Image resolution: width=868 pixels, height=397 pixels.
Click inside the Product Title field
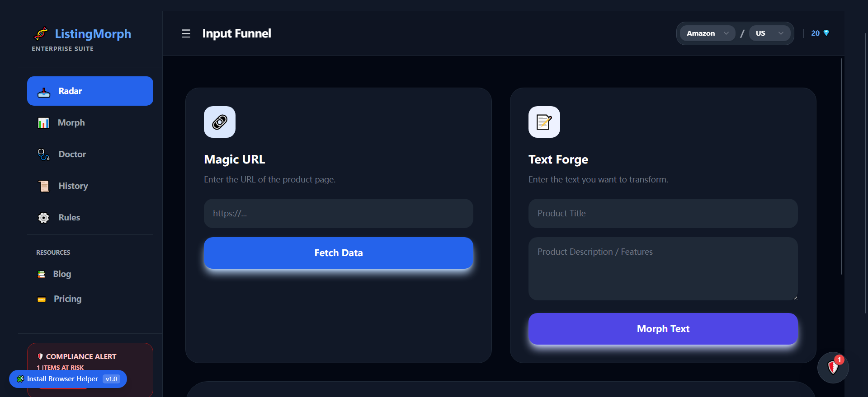click(x=663, y=213)
